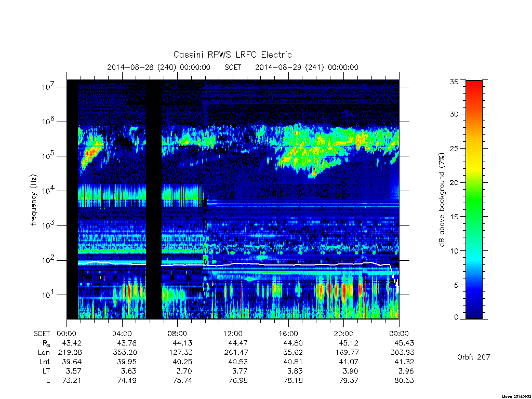532x399 pixels.
Task: Click the Lat value '40.25'
Action: click(x=182, y=362)
